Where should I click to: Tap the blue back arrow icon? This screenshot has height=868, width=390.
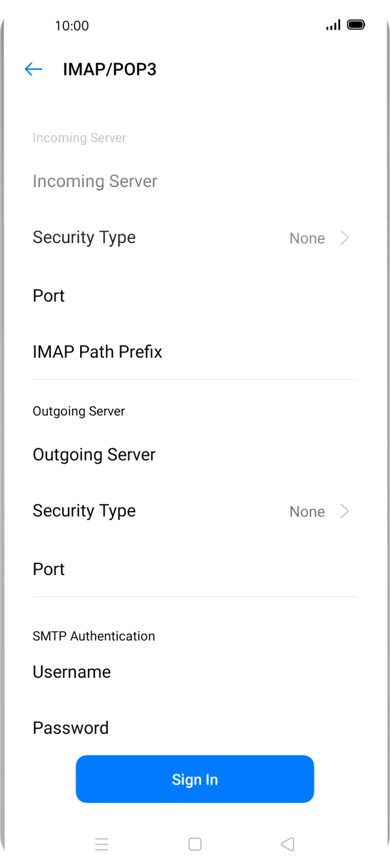33,69
